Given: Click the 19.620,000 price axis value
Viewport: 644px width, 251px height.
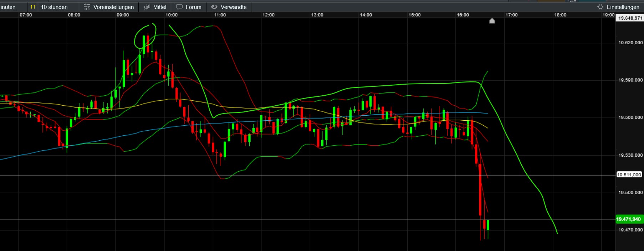Looking at the screenshot, I should coord(630,42).
